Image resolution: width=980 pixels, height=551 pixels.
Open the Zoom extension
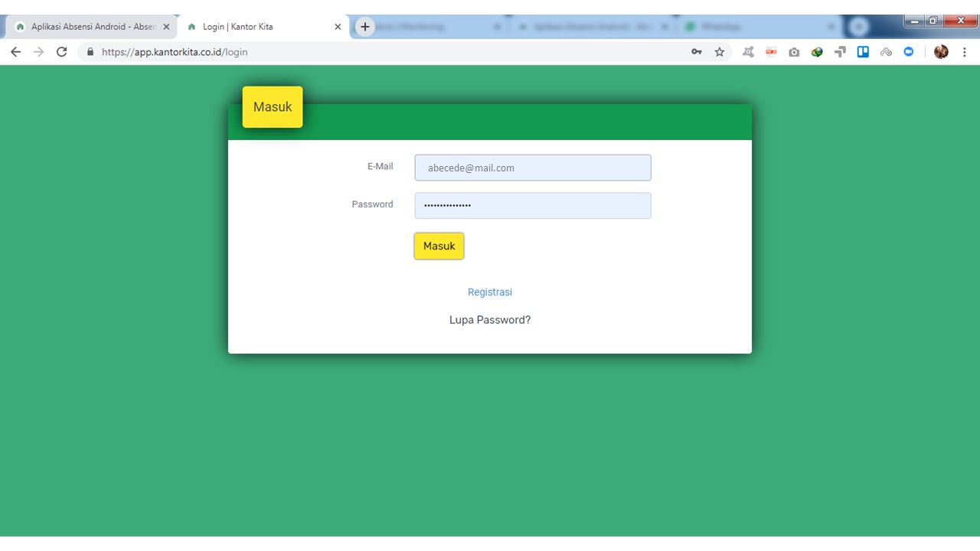(907, 52)
